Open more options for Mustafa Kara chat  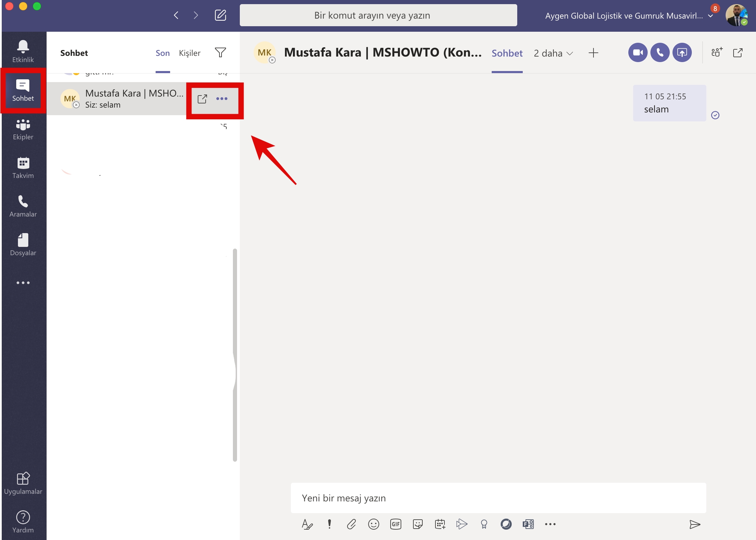pos(222,99)
